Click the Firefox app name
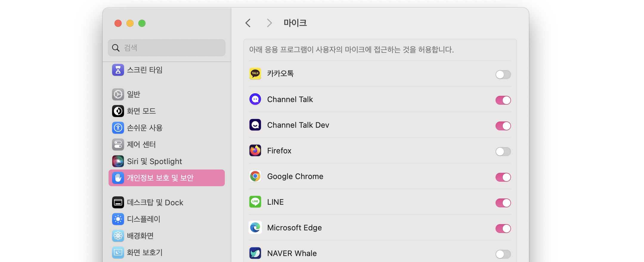The image size is (644, 262). click(x=279, y=151)
